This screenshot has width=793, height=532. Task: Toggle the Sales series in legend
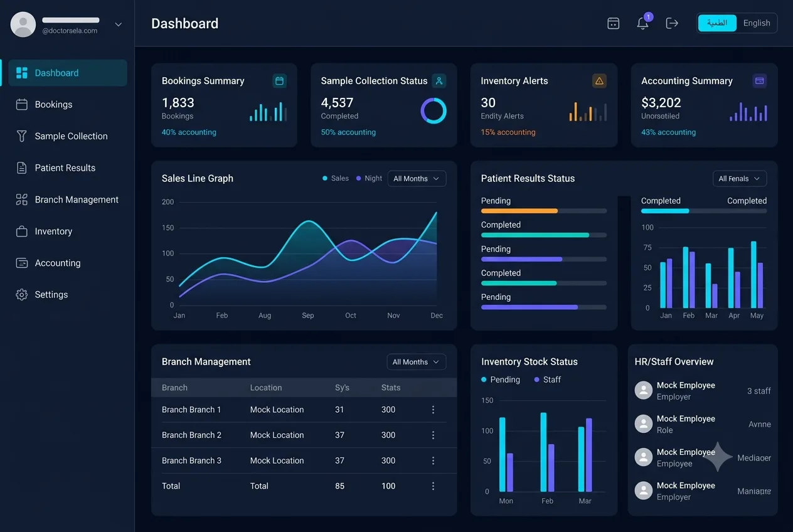tap(336, 178)
